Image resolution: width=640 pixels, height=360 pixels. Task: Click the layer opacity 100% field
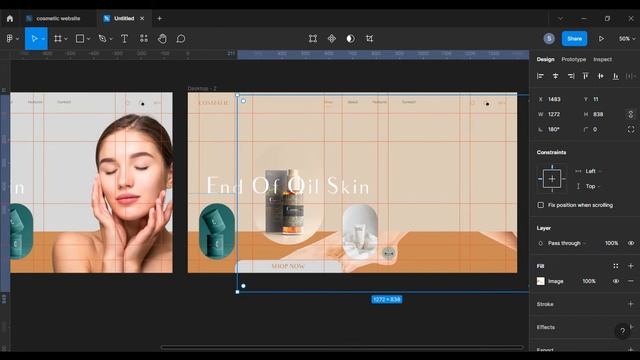click(x=611, y=243)
